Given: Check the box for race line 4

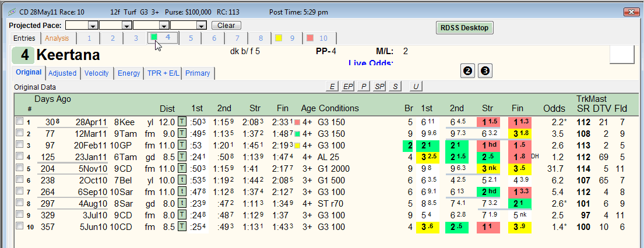Looking at the screenshot, I should pyautogui.click(x=19, y=157).
